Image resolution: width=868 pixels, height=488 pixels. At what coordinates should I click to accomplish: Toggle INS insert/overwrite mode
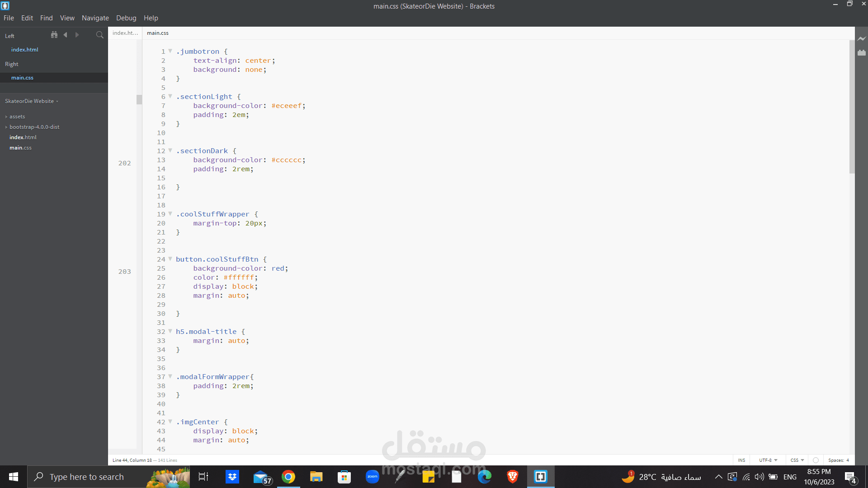(x=741, y=460)
